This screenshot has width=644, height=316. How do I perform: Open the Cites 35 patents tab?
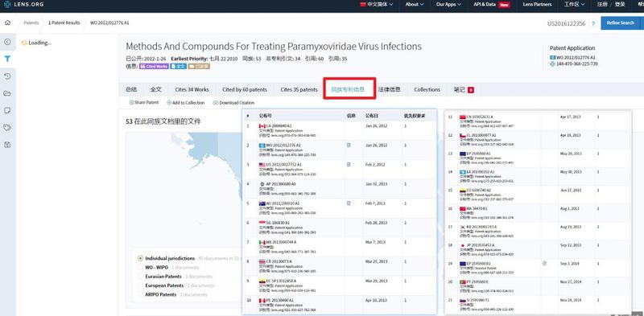(x=299, y=89)
